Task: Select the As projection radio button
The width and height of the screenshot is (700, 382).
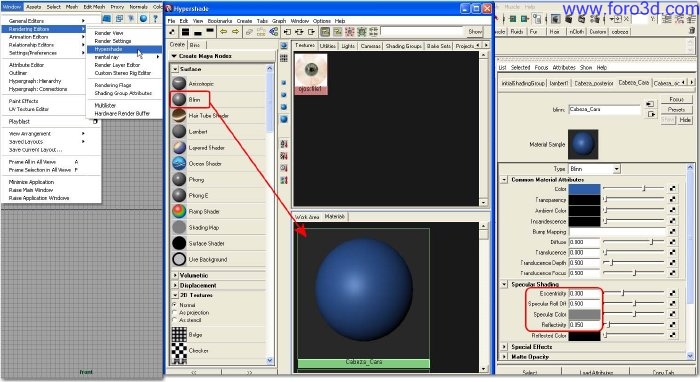Action: tap(174, 312)
